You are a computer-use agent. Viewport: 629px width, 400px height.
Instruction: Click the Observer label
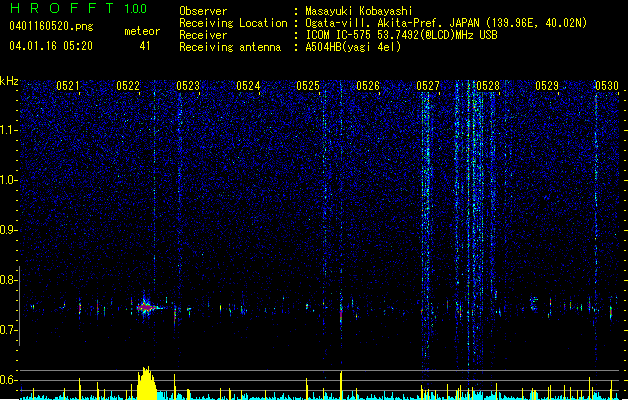coord(203,11)
